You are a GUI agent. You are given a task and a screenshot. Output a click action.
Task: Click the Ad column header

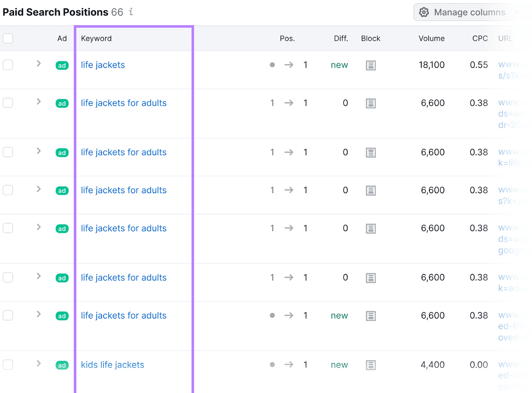[62, 39]
